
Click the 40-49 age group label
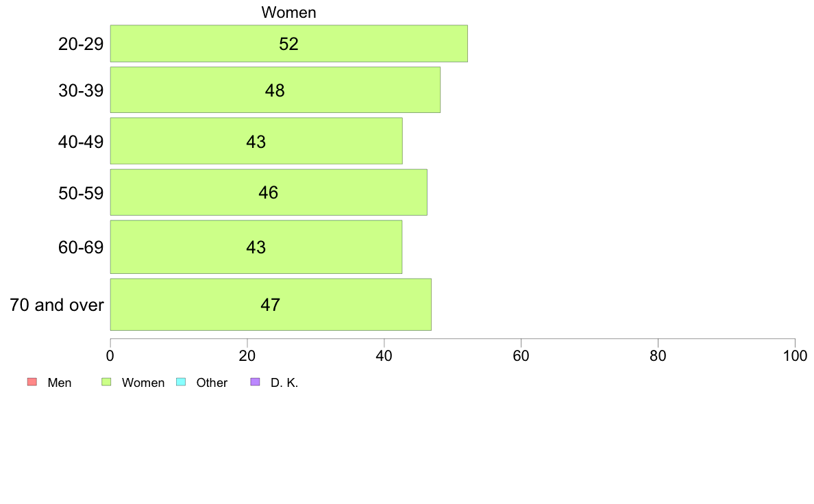[81, 142]
